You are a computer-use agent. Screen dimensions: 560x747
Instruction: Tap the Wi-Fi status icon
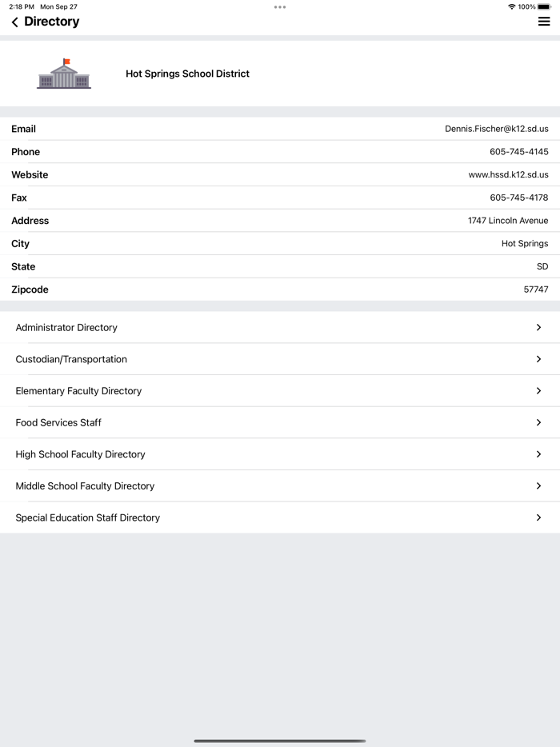pos(511,6)
